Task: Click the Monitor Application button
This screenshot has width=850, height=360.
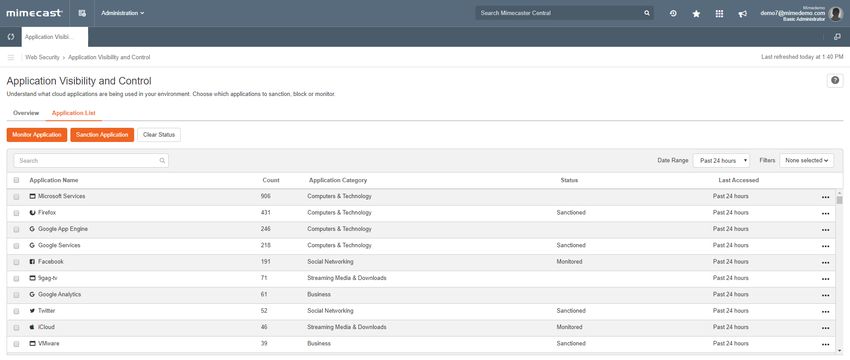Action: tap(37, 134)
